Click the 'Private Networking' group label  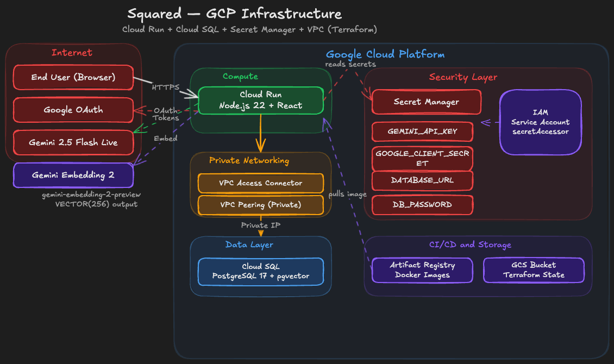(x=249, y=160)
